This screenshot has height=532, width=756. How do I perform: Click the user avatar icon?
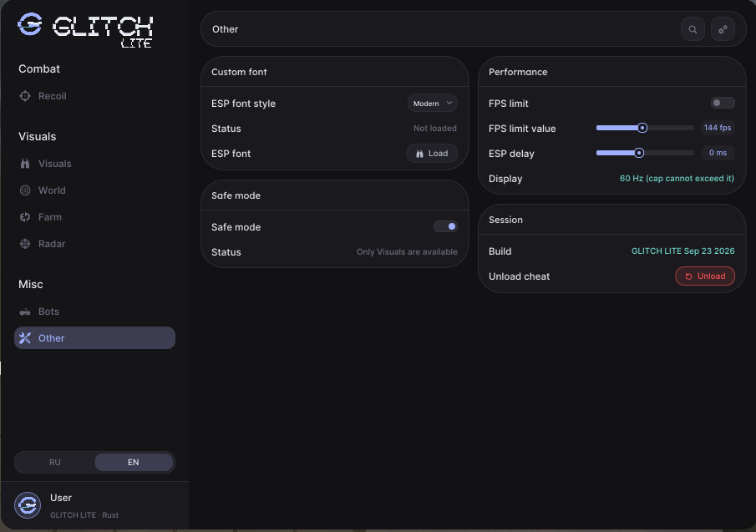(x=28, y=505)
